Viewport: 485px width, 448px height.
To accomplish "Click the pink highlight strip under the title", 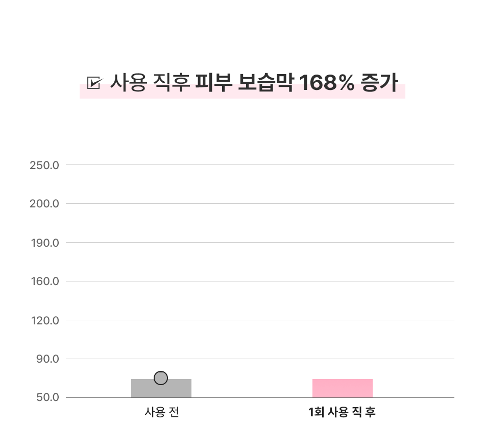I will [x=243, y=96].
